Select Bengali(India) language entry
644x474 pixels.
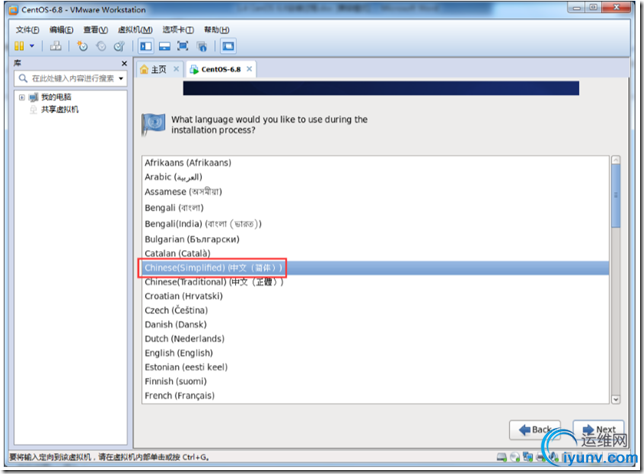(x=375, y=224)
